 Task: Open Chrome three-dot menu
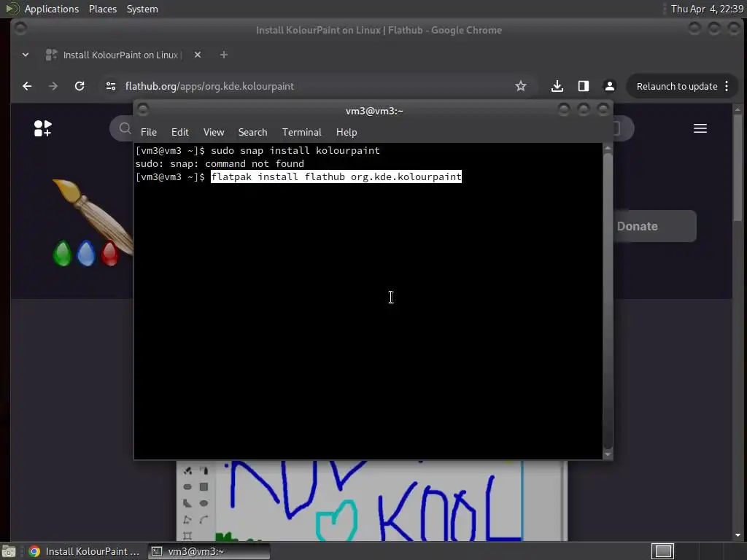click(x=727, y=86)
